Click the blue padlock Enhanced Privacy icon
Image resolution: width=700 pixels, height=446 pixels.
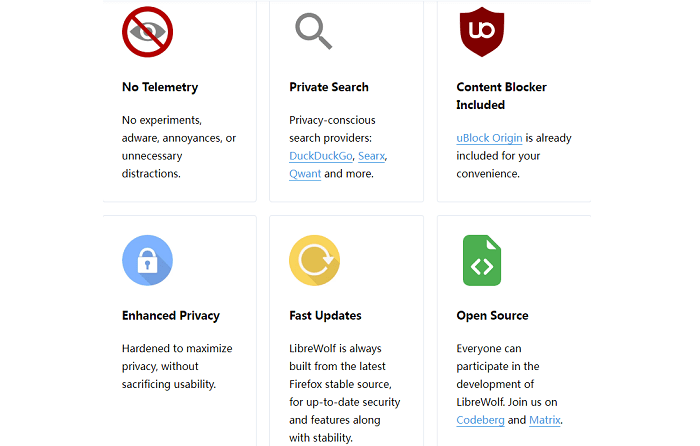pyautogui.click(x=148, y=261)
